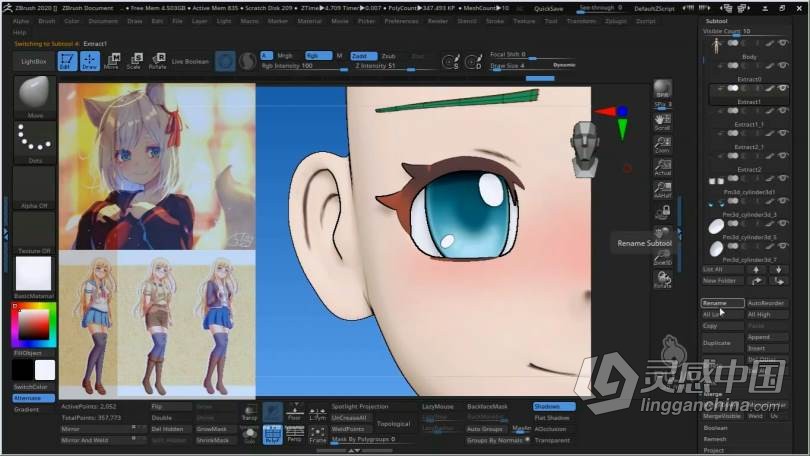The image size is (810, 456).
Task: Toggle eye visibility on the selected Extract1 subtool
Action: [x=783, y=88]
